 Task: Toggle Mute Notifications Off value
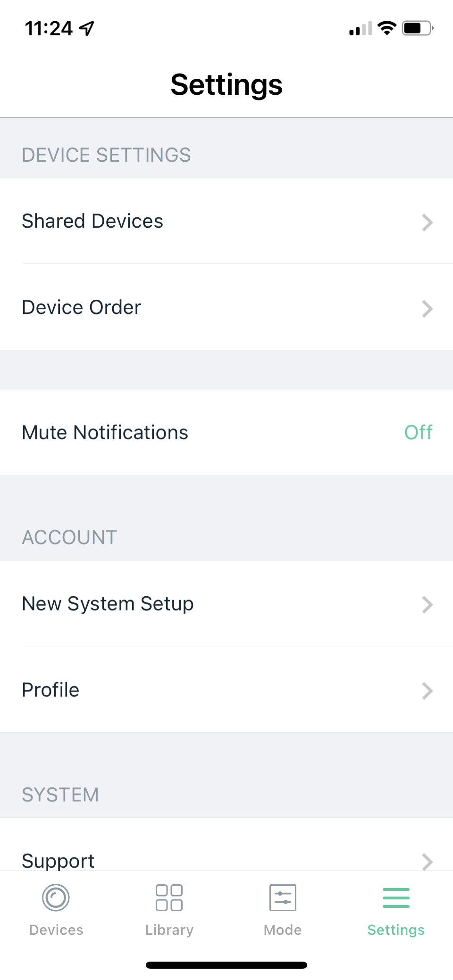click(x=418, y=432)
